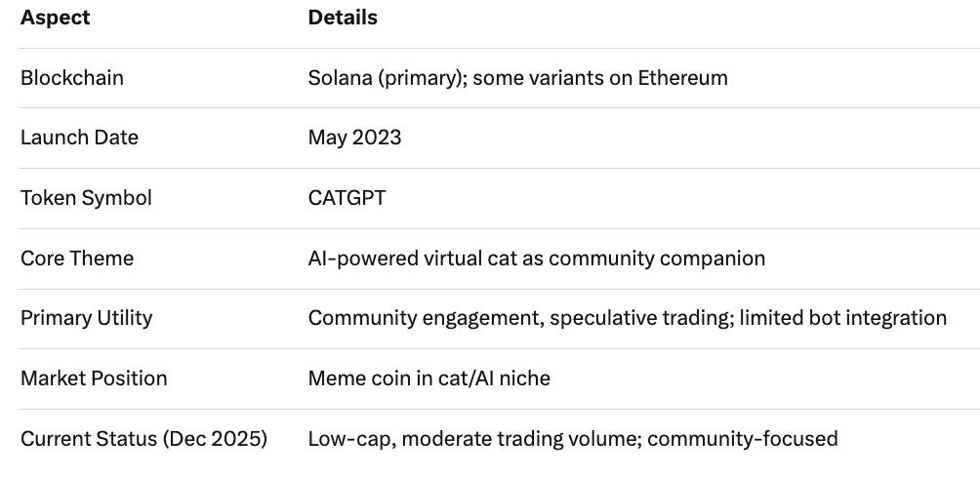This screenshot has width=980, height=478.
Task: Select the Launch Date row label
Action: [x=79, y=138]
